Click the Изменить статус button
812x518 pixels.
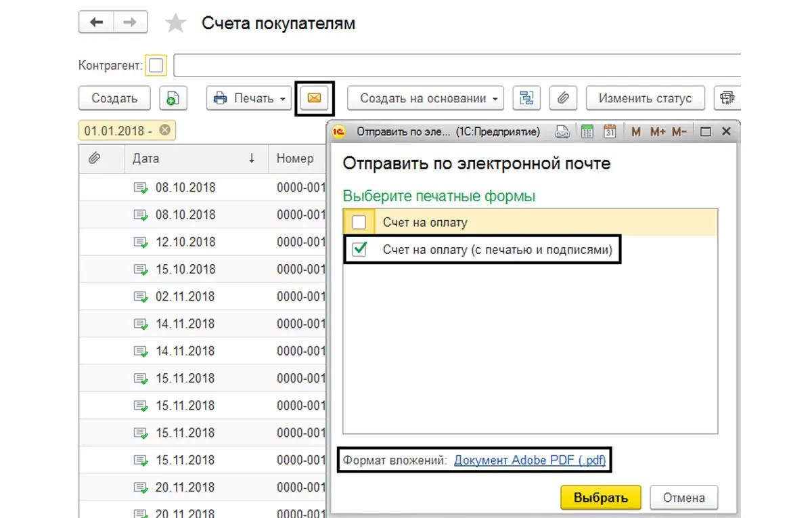[x=645, y=98]
